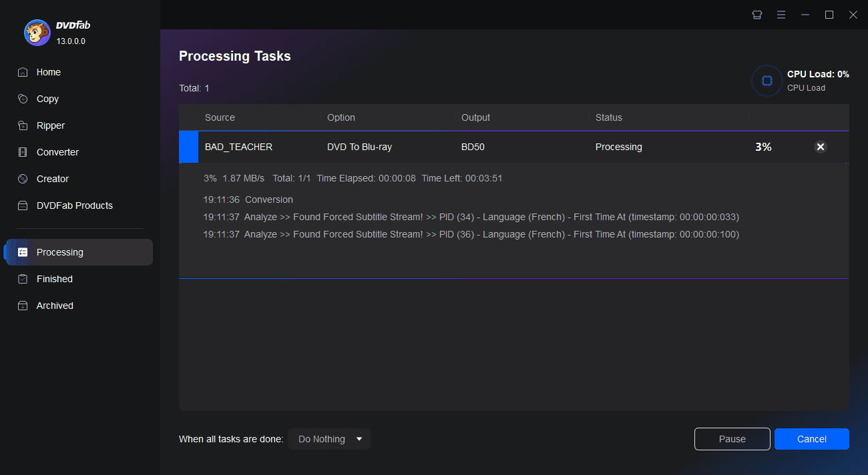868x475 pixels.
Task: Cancel all processing tasks
Action: (812, 439)
